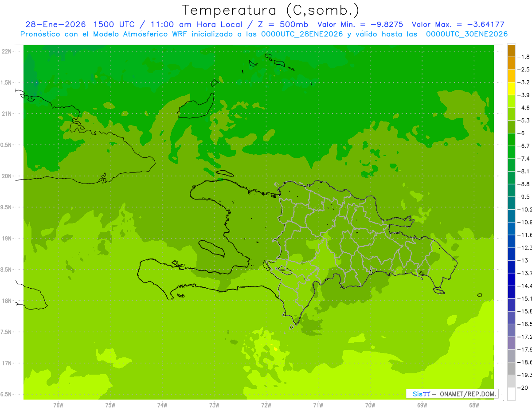This screenshot has width=532, height=411.
Task: Click the '-3.2' legend value
Action: [524, 82]
